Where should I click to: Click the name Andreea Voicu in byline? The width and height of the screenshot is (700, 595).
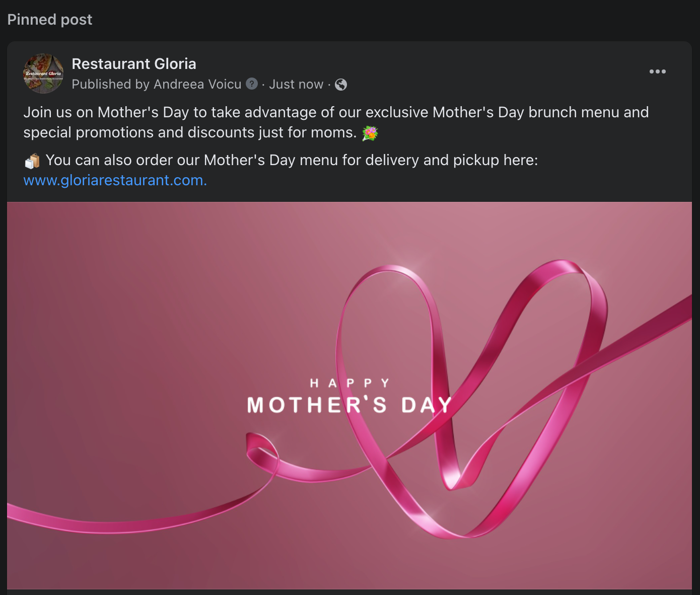click(197, 84)
